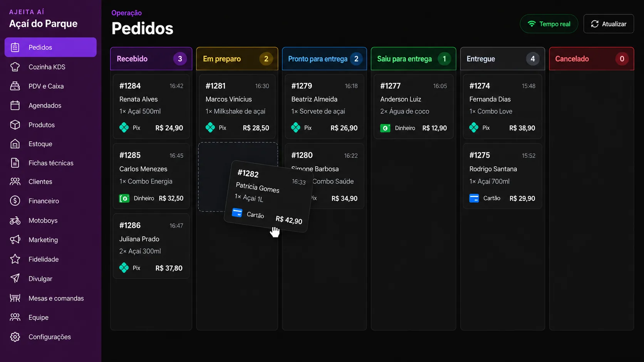Click the 1× Combo Energia item text

click(x=146, y=181)
